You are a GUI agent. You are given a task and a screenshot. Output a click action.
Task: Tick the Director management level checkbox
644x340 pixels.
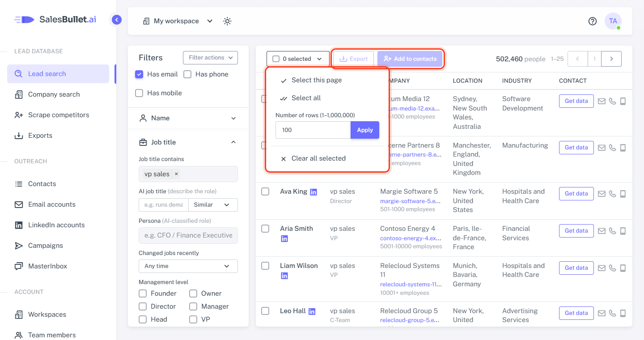(x=143, y=306)
